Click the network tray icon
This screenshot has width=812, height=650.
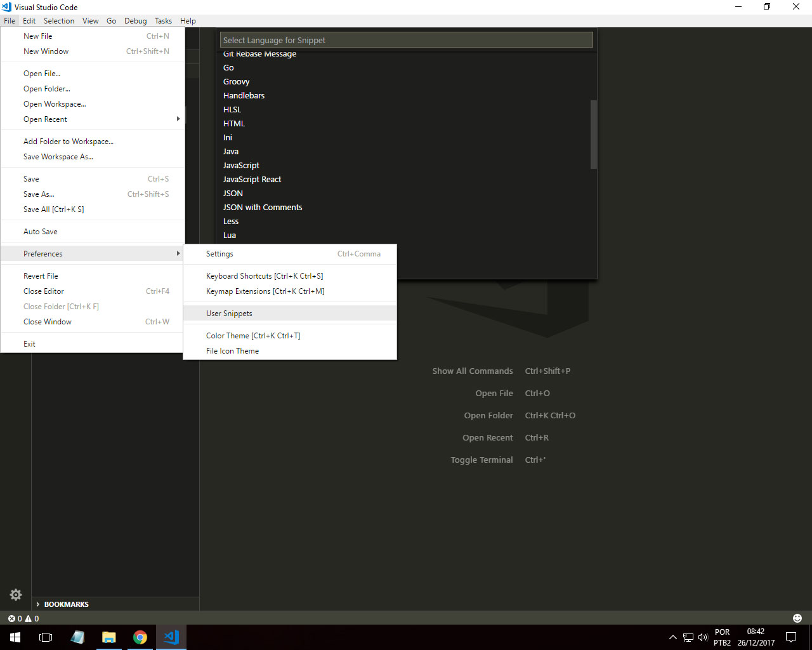[688, 637]
